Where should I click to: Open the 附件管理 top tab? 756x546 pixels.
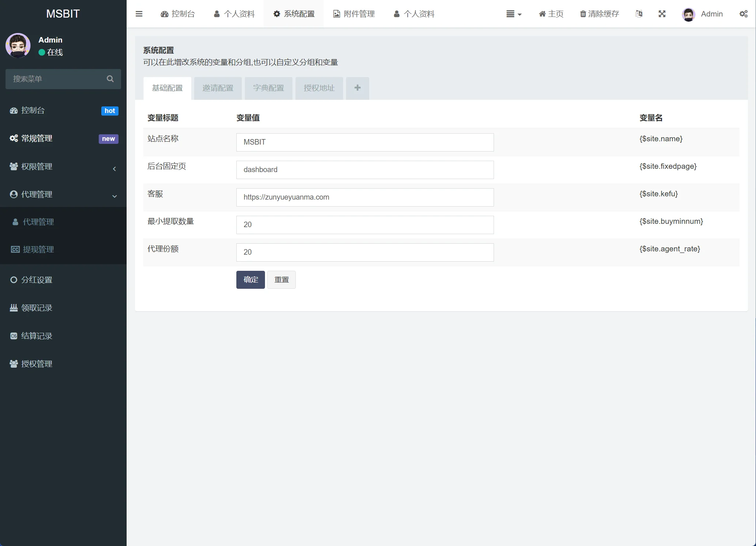click(x=354, y=14)
